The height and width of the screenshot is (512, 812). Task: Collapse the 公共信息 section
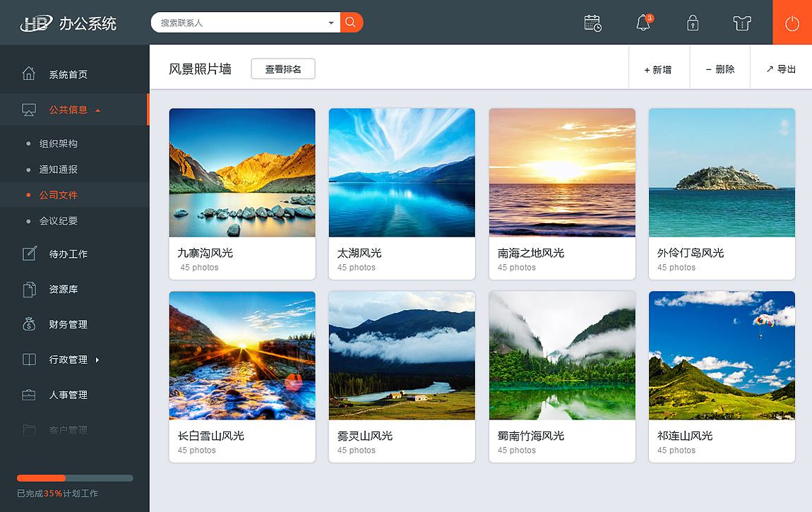click(97, 109)
